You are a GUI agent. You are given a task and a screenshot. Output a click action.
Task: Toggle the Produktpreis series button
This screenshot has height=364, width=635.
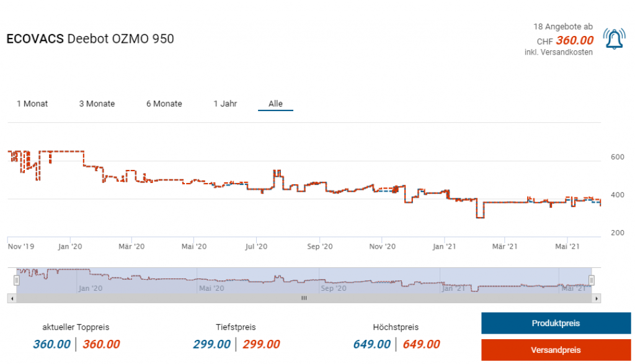556,323
